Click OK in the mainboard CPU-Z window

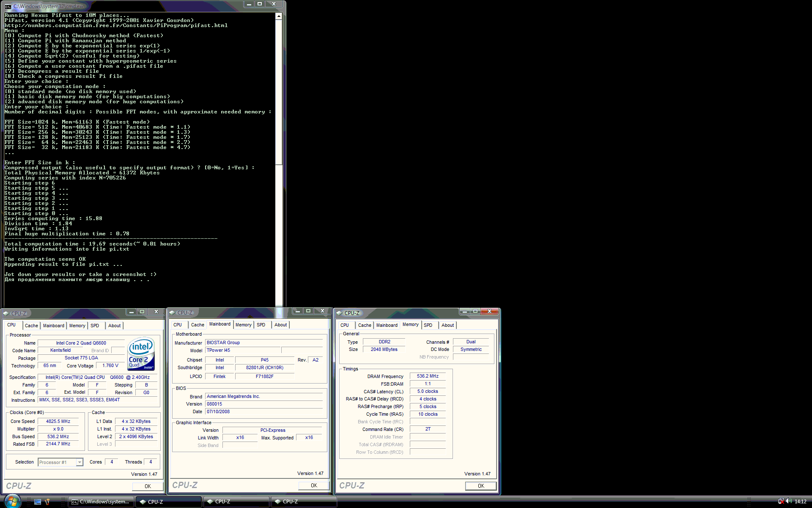[314, 485]
